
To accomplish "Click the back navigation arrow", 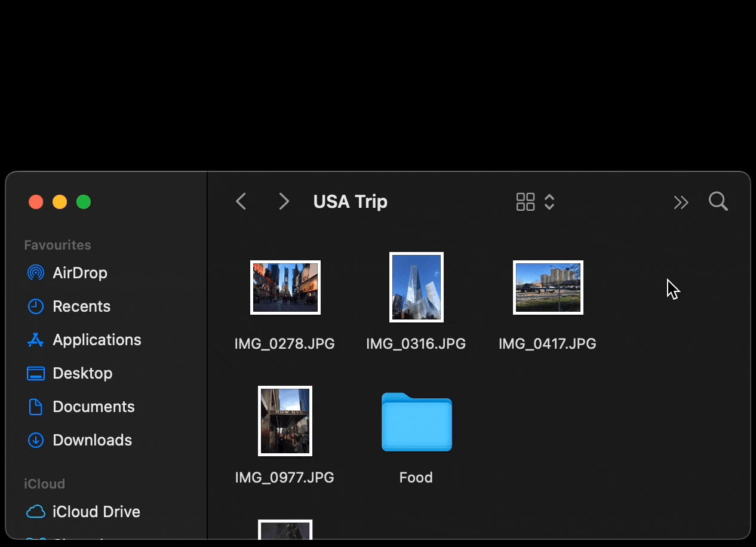I will 241,202.
